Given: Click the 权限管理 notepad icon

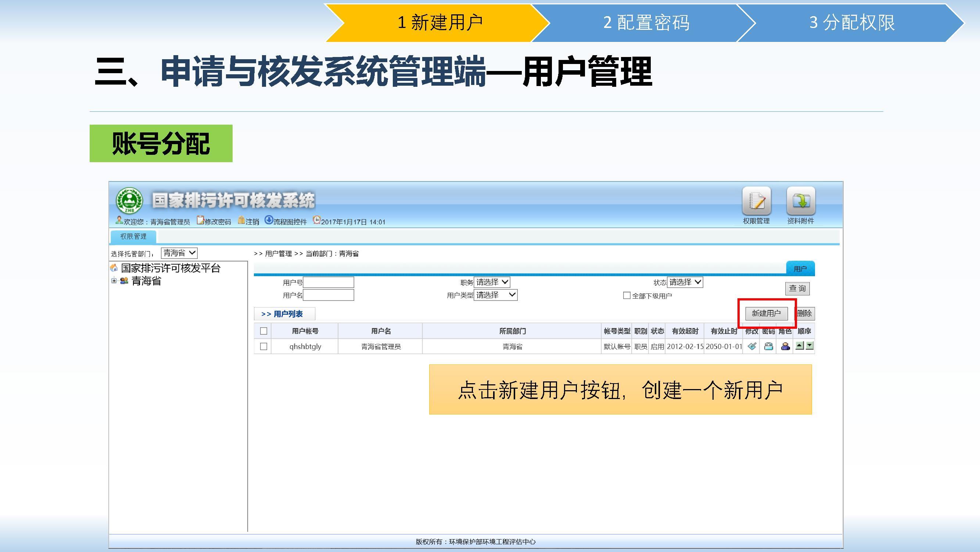Looking at the screenshot, I should [x=756, y=201].
